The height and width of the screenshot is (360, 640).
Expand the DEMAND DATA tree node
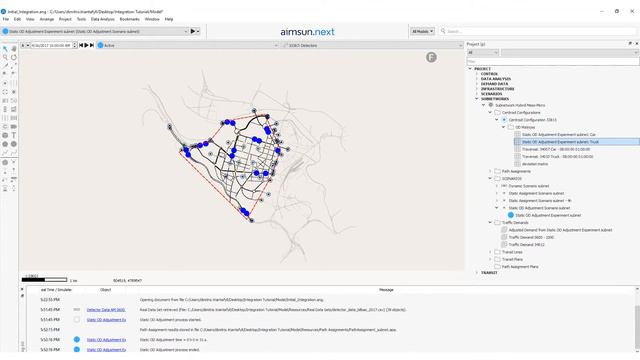click(476, 84)
